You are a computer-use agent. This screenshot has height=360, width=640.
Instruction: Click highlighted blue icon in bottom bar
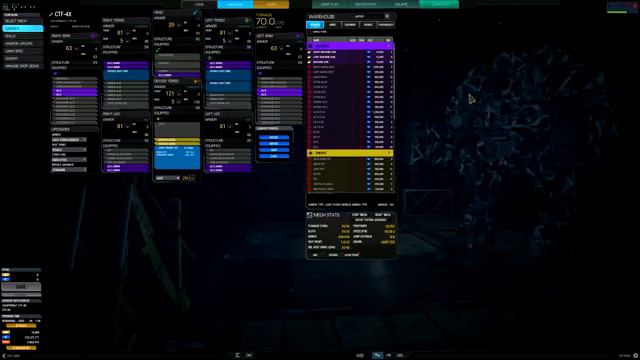tap(377, 356)
